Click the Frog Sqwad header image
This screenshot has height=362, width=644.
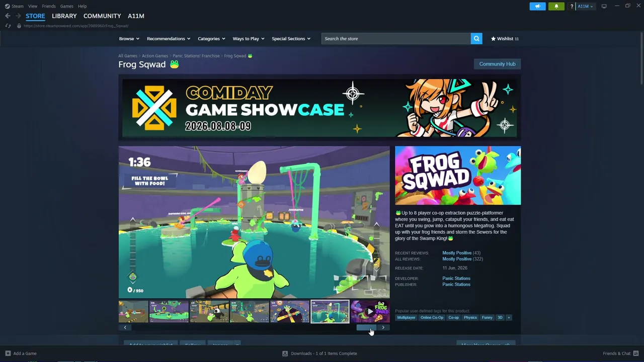458,175
